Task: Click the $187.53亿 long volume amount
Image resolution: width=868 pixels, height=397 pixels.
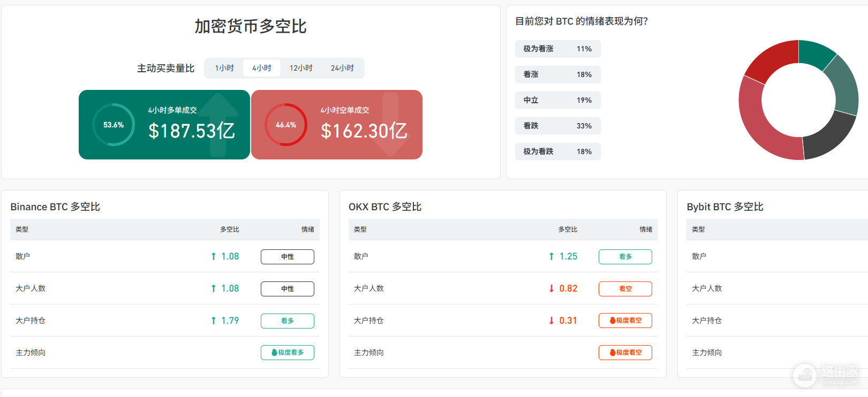Action: pyautogui.click(x=192, y=131)
